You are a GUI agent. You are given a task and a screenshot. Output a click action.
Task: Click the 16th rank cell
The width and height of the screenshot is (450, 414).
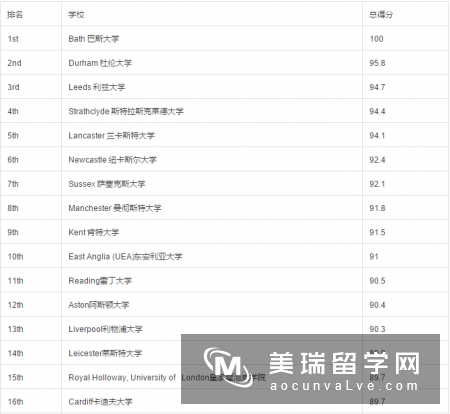click(x=31, y=401)
